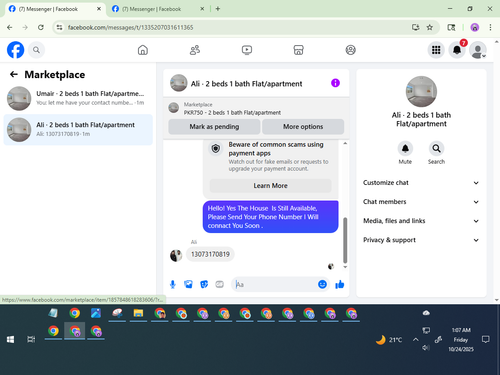Viewport: 500px width, 375px height.
Task: Click the 13073170819 message bubble
Action: [x=210, y=254]
